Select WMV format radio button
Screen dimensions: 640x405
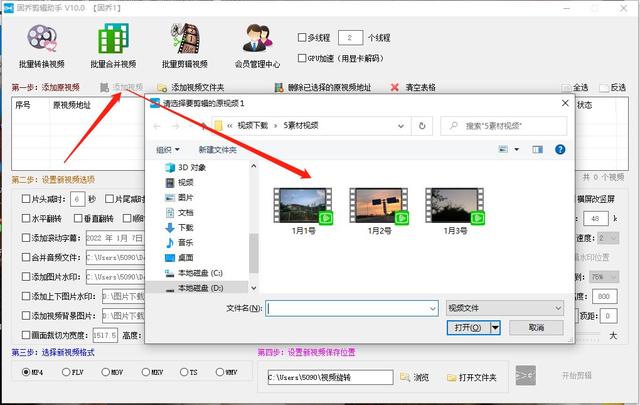tap(220, 372)
